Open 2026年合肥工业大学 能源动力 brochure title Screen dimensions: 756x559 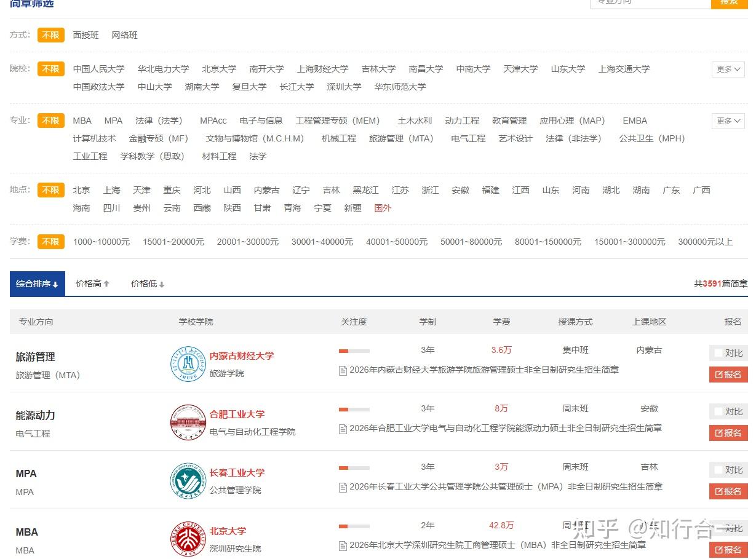click(x=506, y=428)
